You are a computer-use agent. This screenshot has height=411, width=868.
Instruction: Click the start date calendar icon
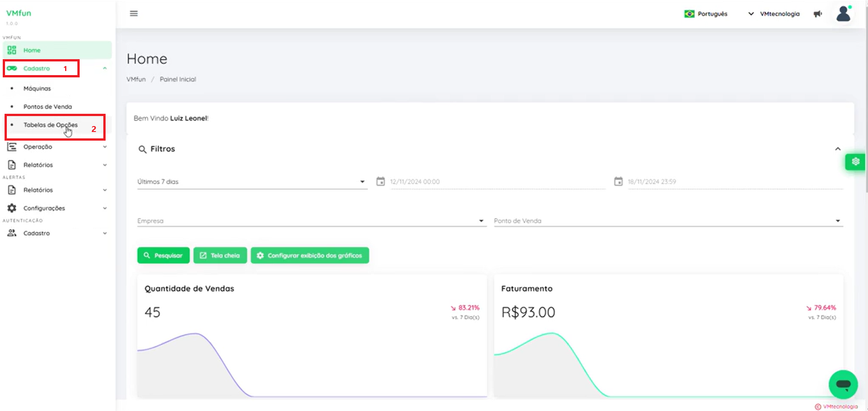pyautogui.click(x=381, y=182)
